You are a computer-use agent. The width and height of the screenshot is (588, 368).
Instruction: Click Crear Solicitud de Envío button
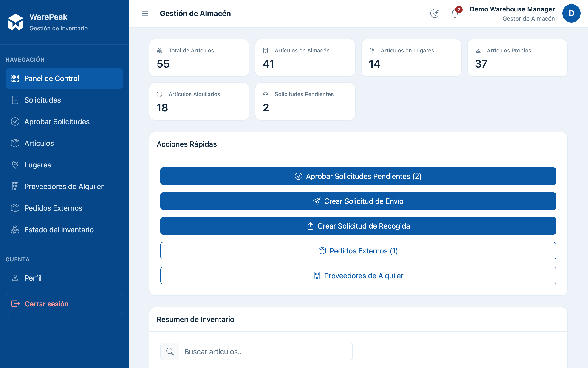[x=358, y=201]
